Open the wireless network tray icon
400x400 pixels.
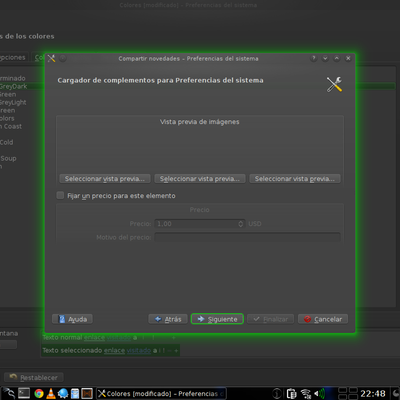click(x=306, y=394)
